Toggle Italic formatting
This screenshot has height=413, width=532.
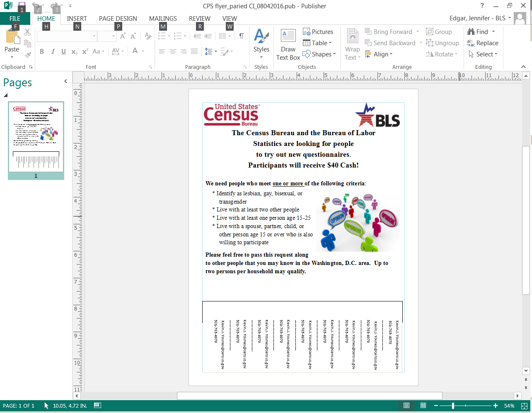(x=53, y=52)
